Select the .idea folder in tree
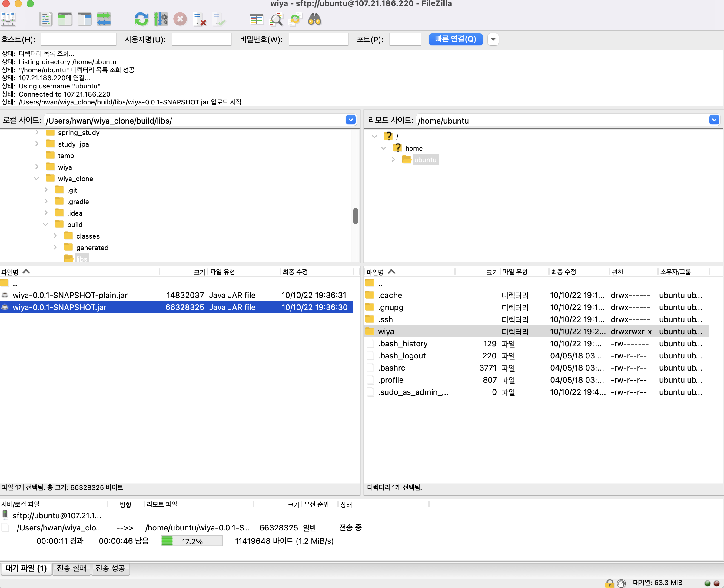 75,213
